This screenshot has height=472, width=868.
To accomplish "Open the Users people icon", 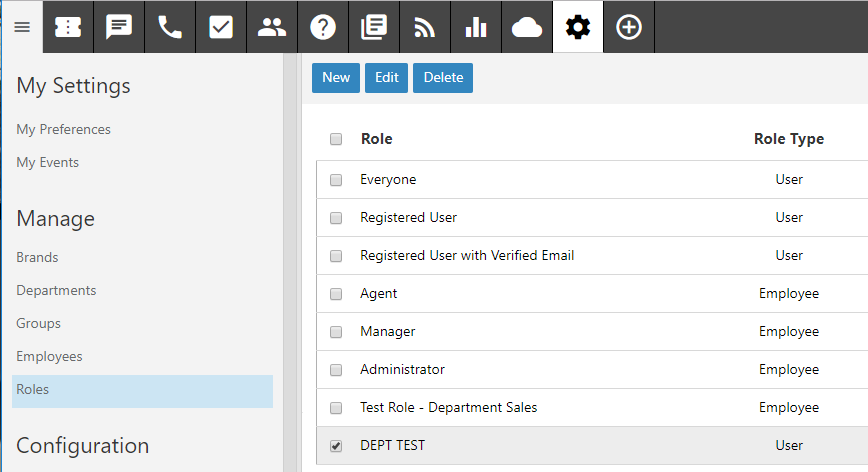I will (272, 27).
